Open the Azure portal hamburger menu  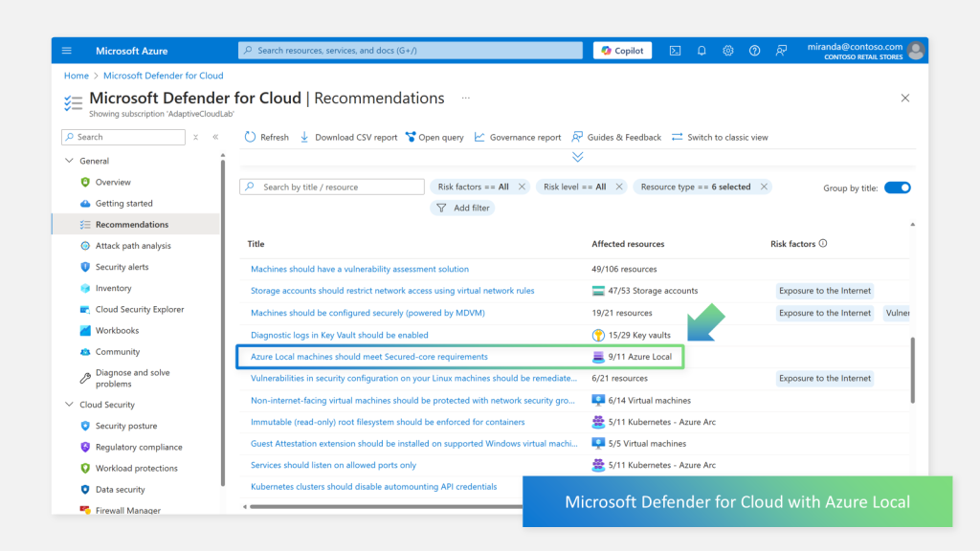pos(67,51)
